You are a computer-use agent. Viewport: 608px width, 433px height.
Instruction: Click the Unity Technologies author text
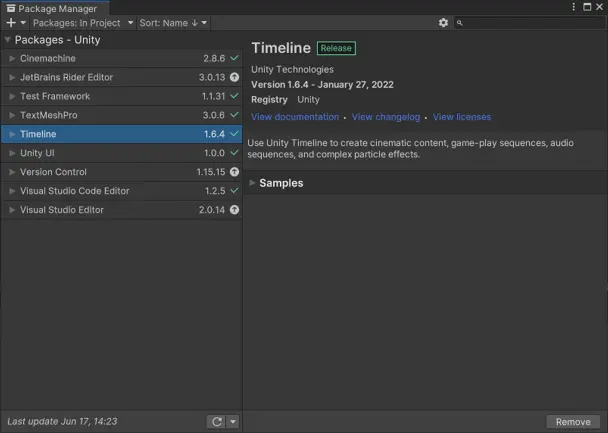[292, 69]
